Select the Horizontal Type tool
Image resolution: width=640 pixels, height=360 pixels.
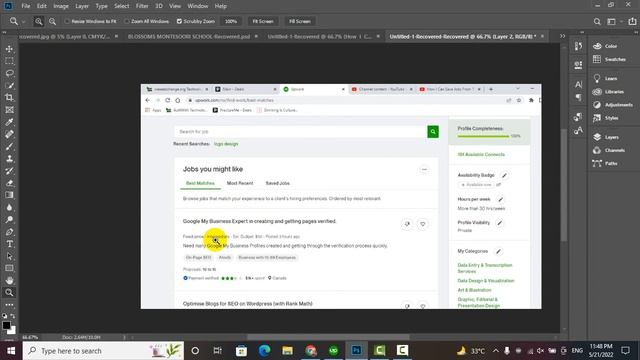9,244
